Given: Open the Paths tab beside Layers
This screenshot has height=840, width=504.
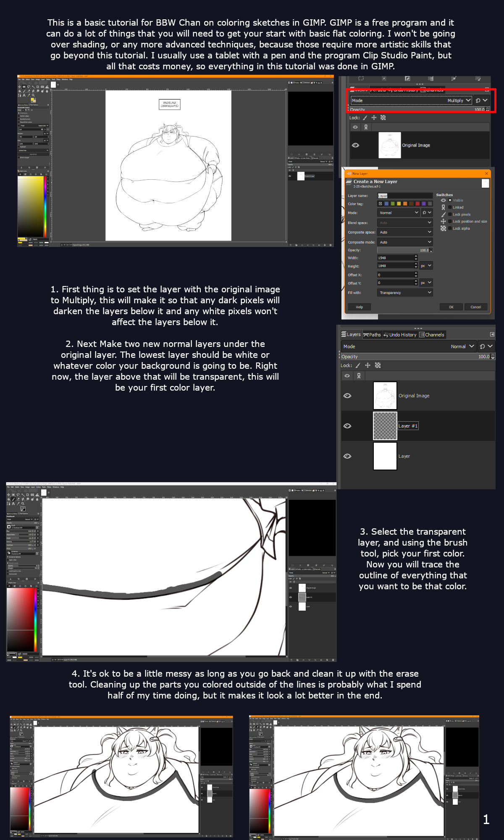Looking at the screenshot, I should 372,335.
